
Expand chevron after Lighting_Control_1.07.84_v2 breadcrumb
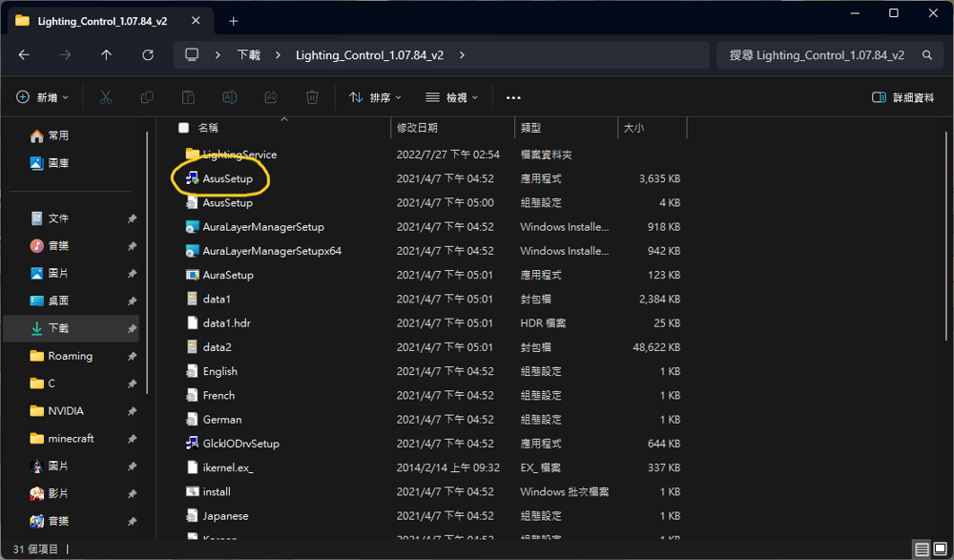point(463,54)
